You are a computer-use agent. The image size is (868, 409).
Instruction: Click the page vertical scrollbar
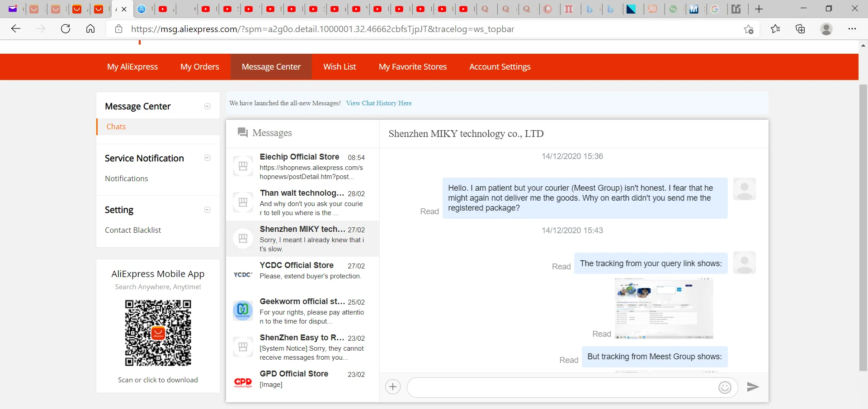click(863, 228)
